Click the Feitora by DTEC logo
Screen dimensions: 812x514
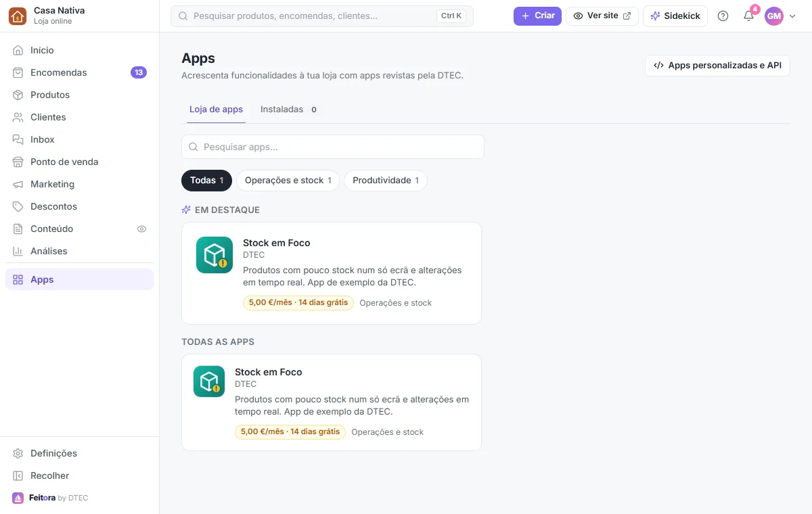[x=50, y=498]
